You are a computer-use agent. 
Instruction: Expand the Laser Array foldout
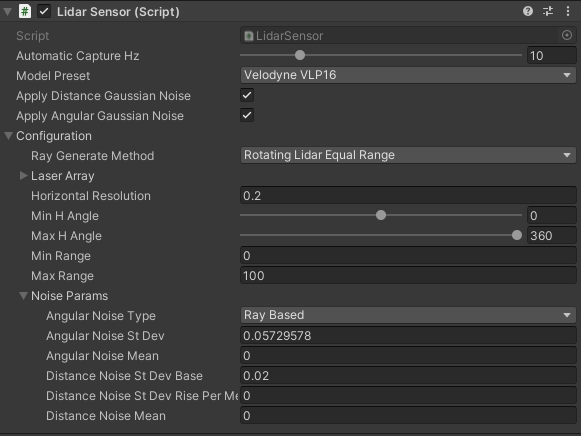[x=23, y=176]
